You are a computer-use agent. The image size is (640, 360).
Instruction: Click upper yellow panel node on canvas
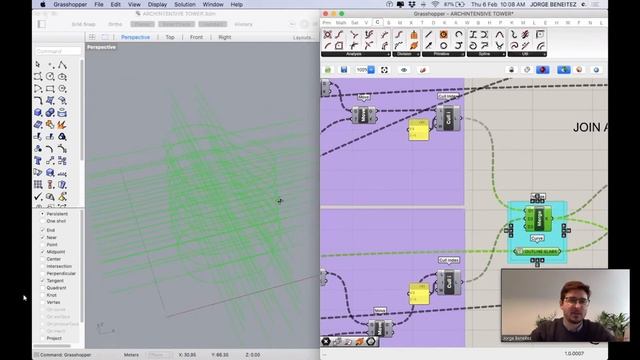pos(419,130)
